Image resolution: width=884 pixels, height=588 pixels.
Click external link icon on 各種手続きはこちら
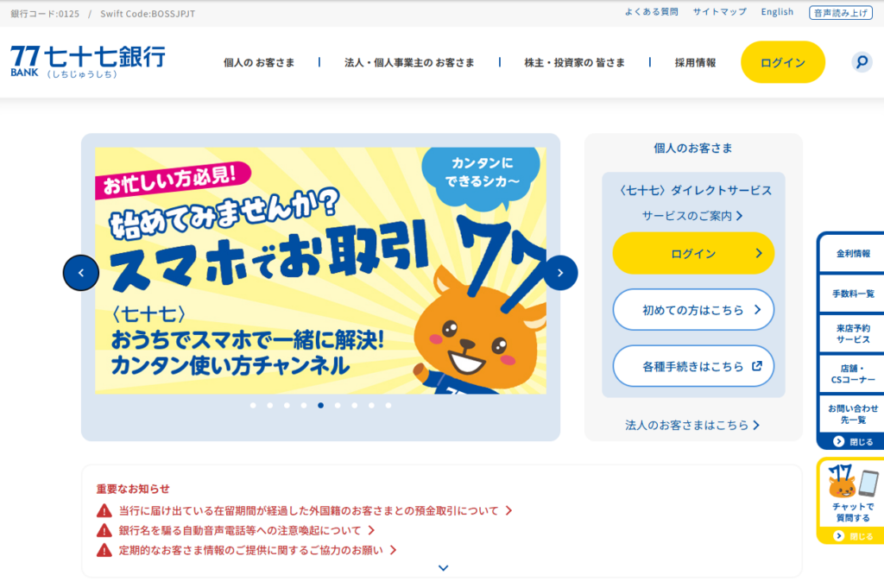pyautogui.click(x=757, y=366)
